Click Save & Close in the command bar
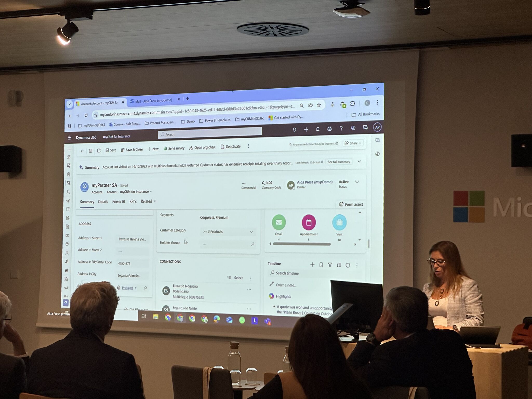The width and height of the screenshot is (532, 399). 132,150
